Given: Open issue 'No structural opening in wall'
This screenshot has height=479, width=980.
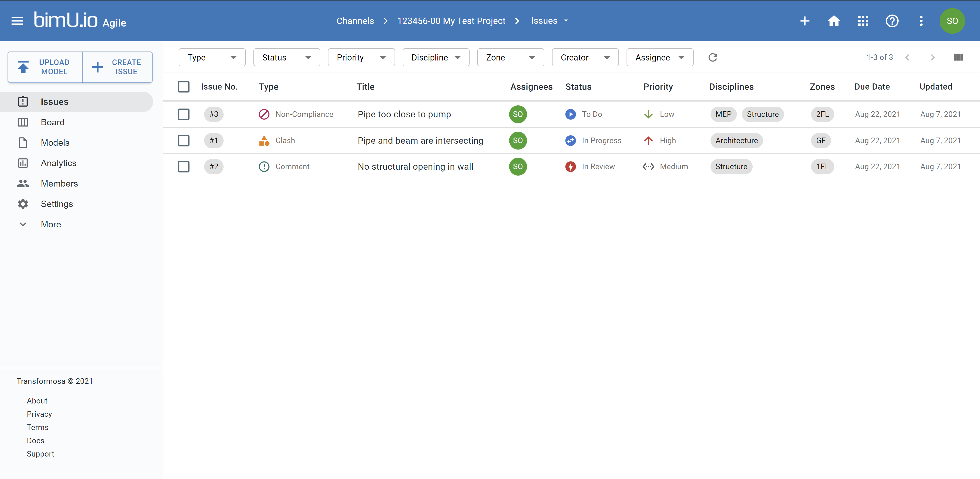Looking at the screenshot, I should point(415,167).
